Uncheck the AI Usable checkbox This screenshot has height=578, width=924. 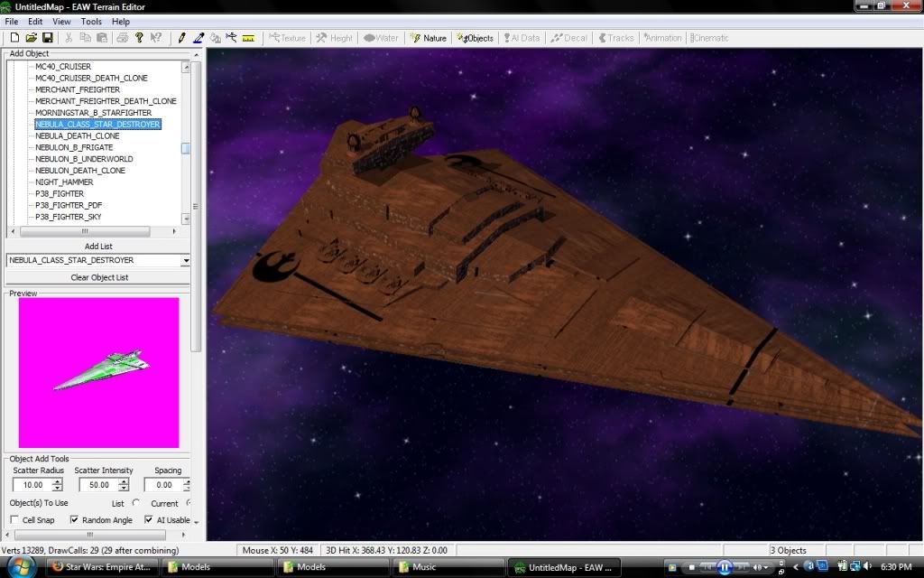coord(149,519)
